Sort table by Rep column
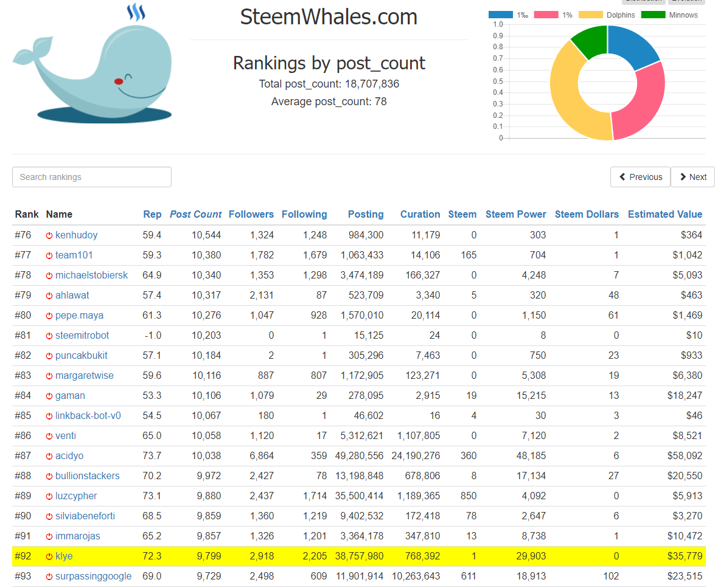Image resolution: width=715 pixels, height=588 pixels. pos(152,214)
